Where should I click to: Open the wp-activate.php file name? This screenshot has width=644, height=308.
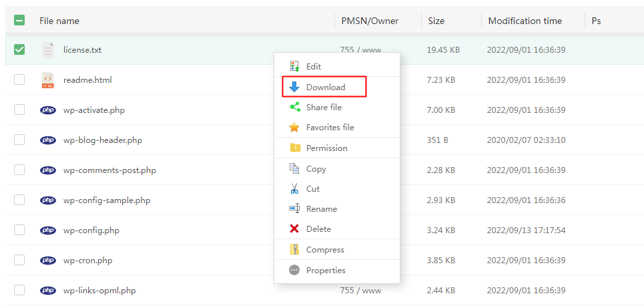93,110
